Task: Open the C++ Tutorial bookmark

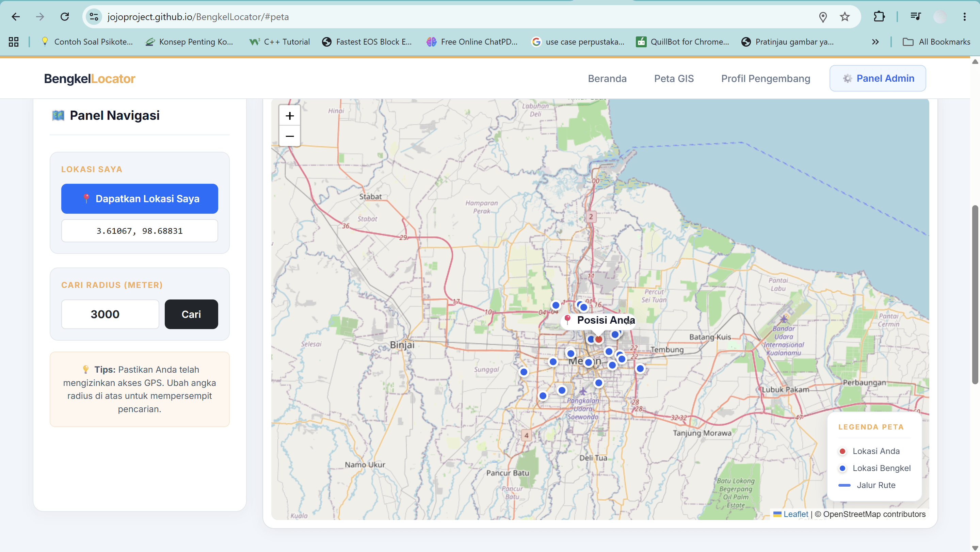Action: click(x=279, y=42)
